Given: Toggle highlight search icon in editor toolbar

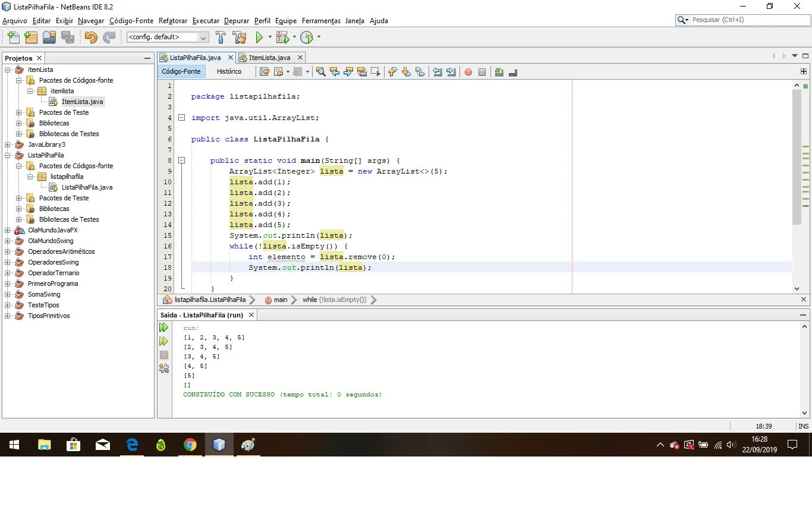Looking at the screenshot, I should click(361, 72).
